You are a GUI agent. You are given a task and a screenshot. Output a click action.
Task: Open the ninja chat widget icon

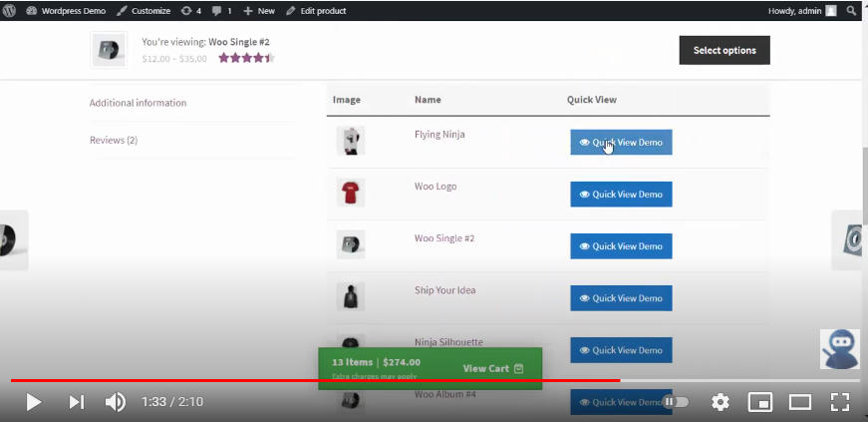click(x=840, y=349)
